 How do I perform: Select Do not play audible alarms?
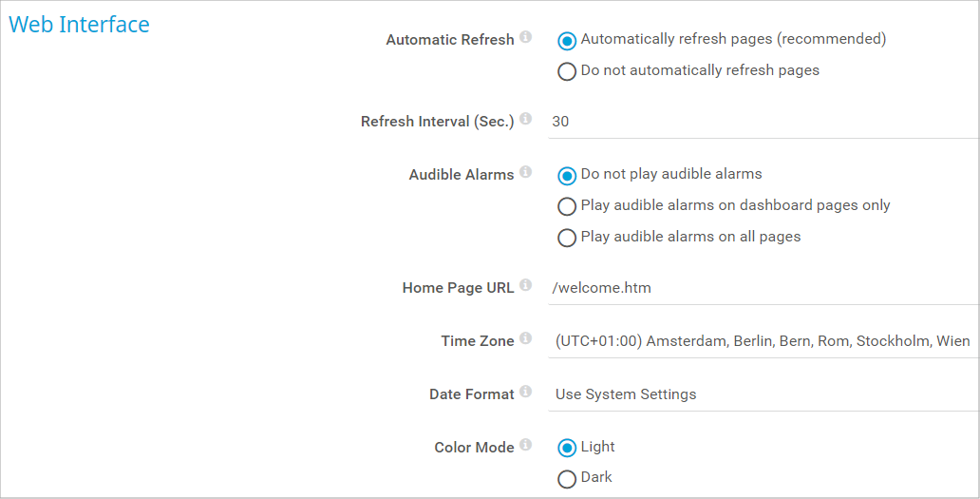(x=567, y=176)
